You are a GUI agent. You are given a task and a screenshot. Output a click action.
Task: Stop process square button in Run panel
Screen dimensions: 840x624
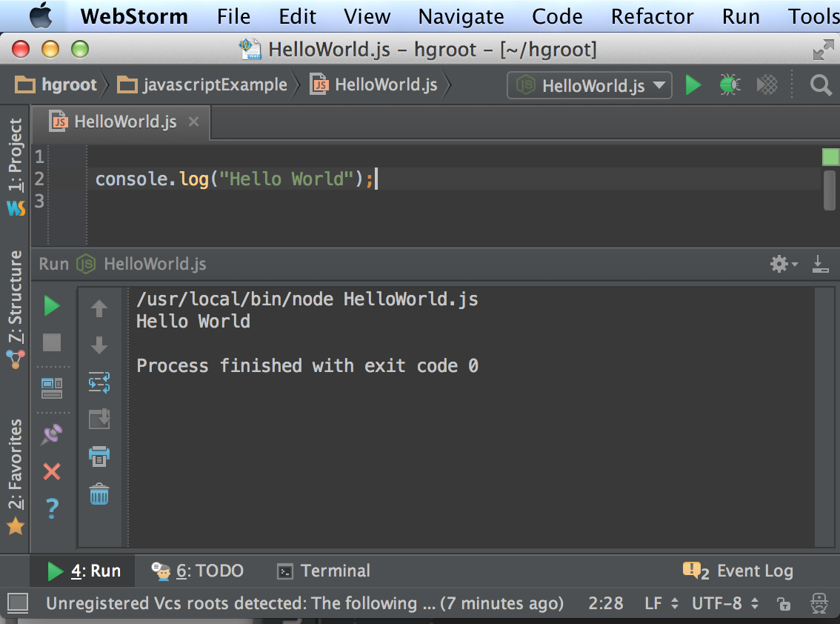pyautogui.click(x=52, y=342)
